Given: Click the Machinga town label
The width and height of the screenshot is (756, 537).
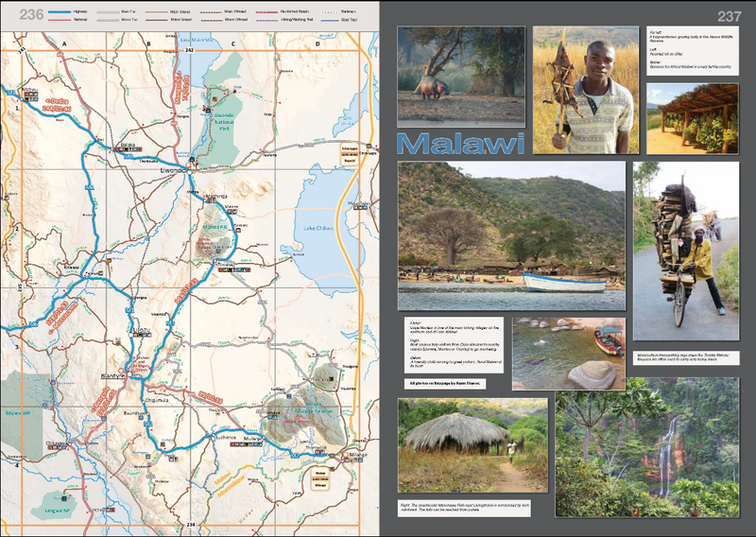Looking at the screenshot, I should click(216, 196).
